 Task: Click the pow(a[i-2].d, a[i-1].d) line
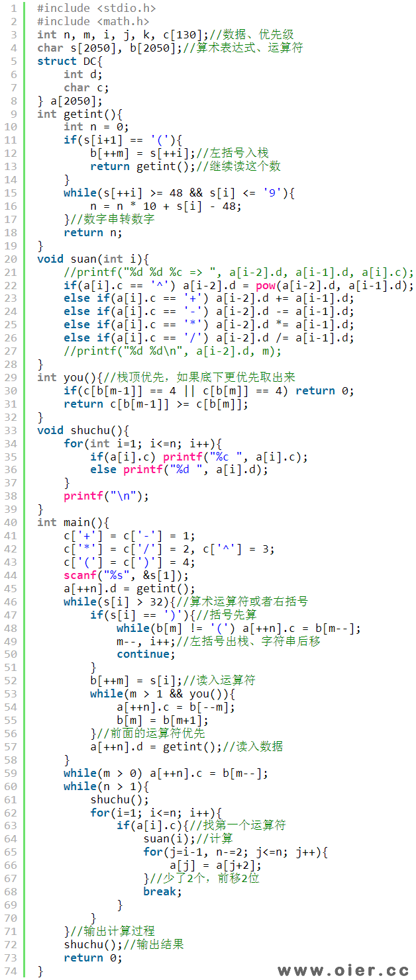tap(239, 285)
